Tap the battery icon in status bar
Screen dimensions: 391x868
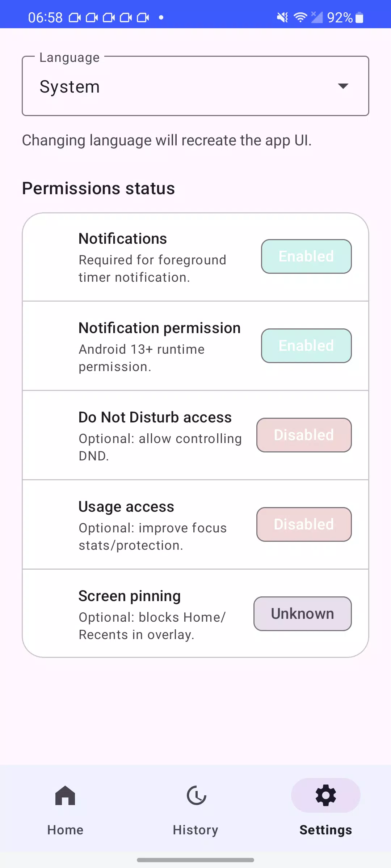click(x=359, y=17)
